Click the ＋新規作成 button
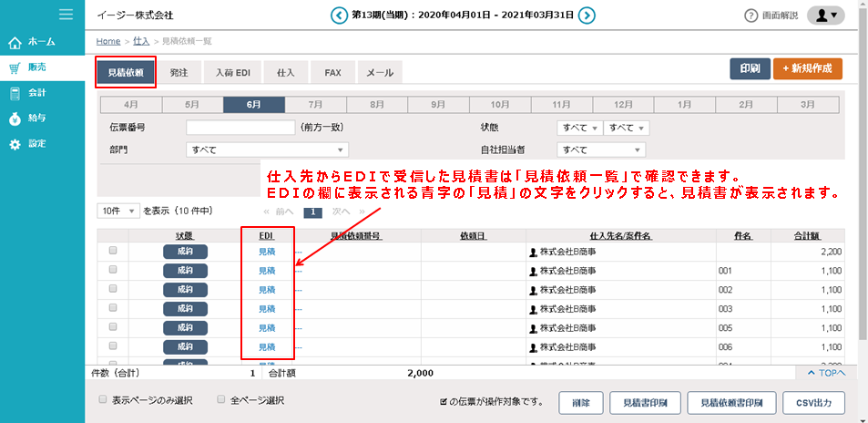Screen dimensions: 868x423 (x=807, y=69)
